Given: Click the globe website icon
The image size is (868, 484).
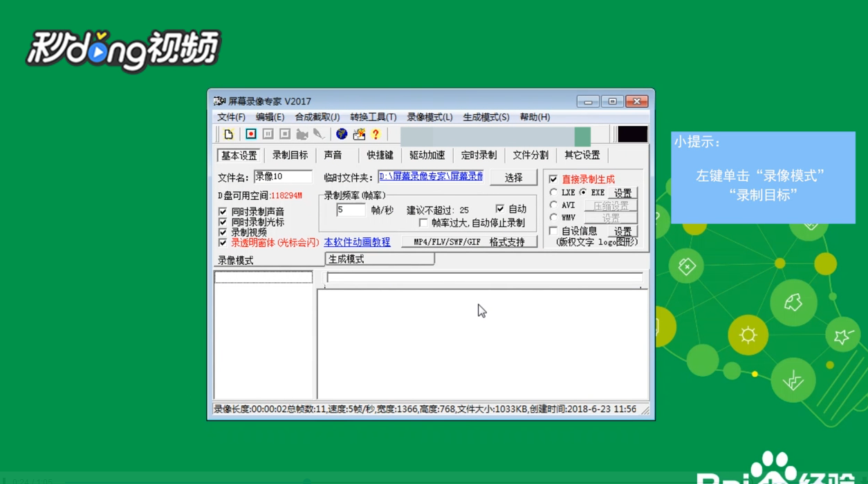Looking at the screenshot, I should (x=341, y=135).
